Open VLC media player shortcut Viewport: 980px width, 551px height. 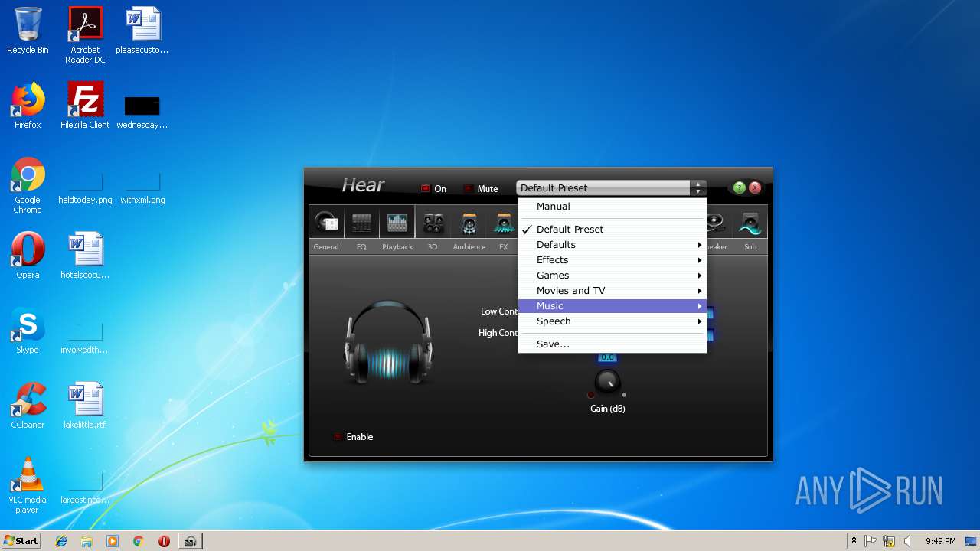28,485
